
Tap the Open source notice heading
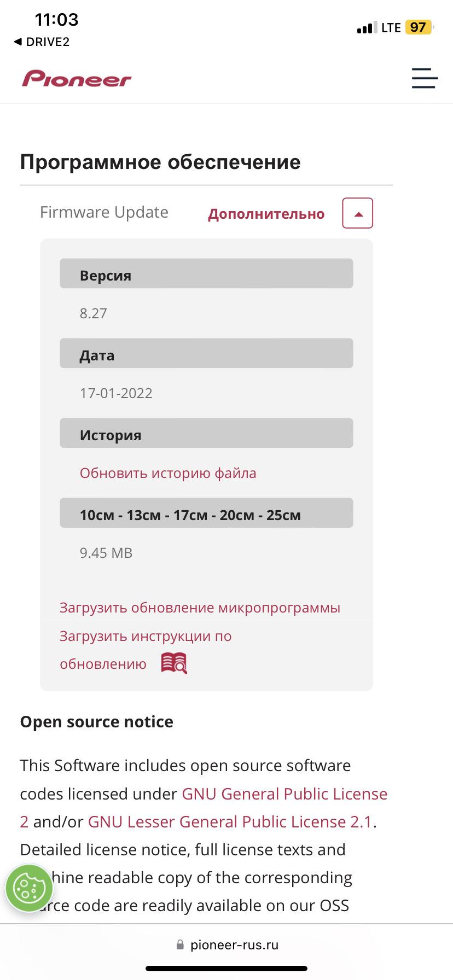[x=97, y=722]
